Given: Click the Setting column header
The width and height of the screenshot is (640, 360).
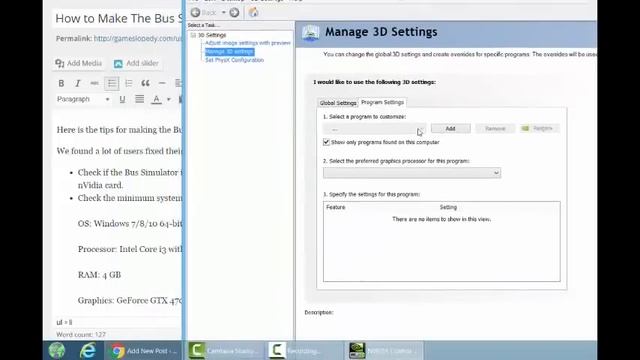Looking at the screenshot, I should click(448, 207).
